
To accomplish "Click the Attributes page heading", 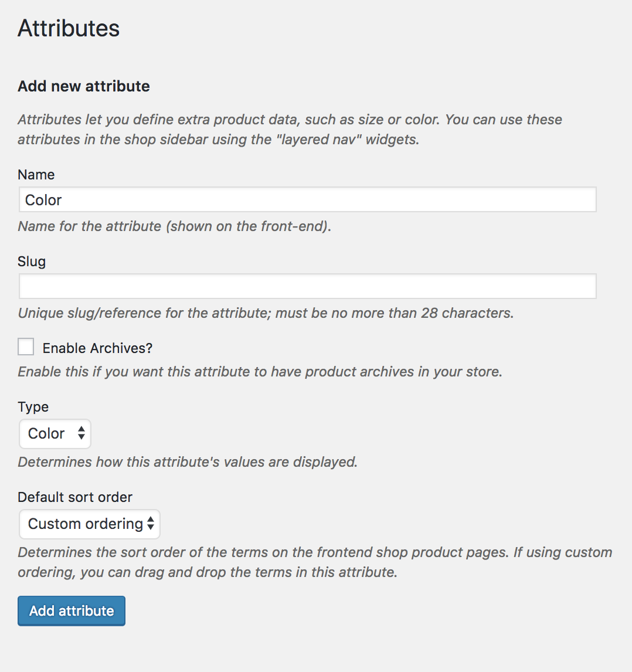I will click(69, 28).
